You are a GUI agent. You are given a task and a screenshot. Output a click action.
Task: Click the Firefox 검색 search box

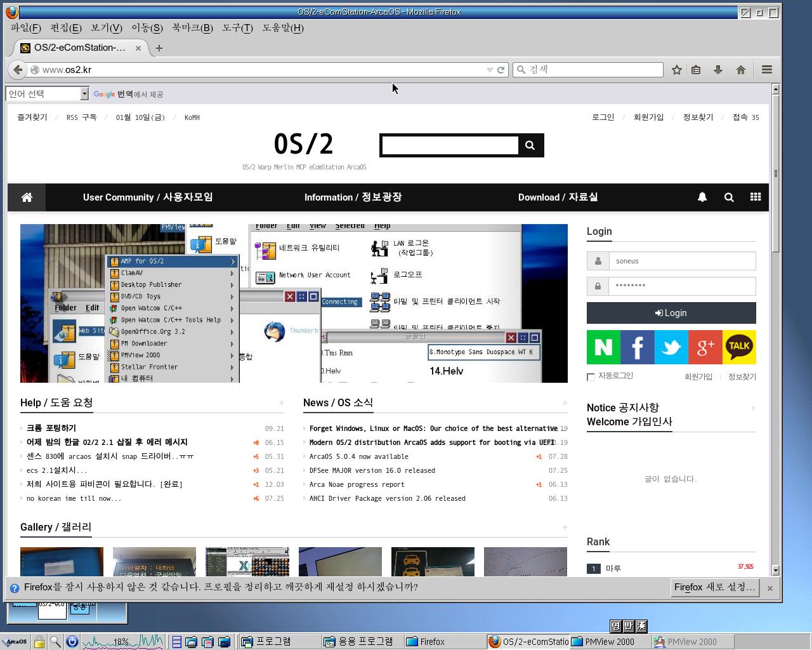(588, 70)
